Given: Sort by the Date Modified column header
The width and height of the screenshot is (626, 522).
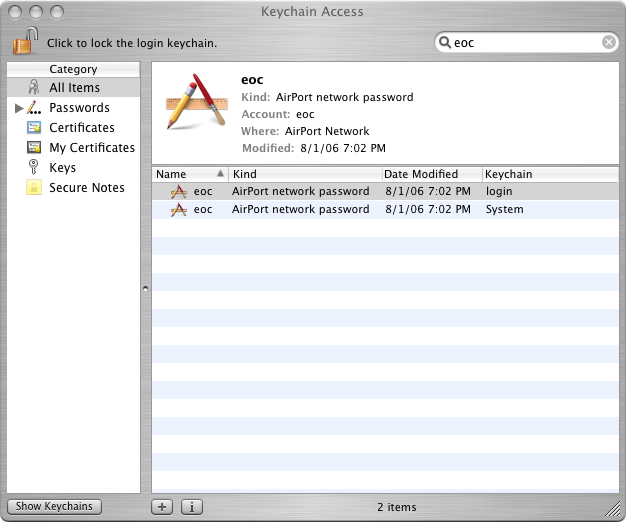Looking at the screenshot, I should coord(432,174).
